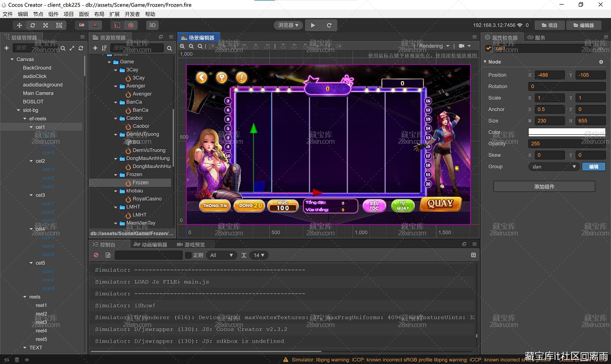Click the Rotation input field
The width and height of the screenshot is (611, 364).
[567, 87]
